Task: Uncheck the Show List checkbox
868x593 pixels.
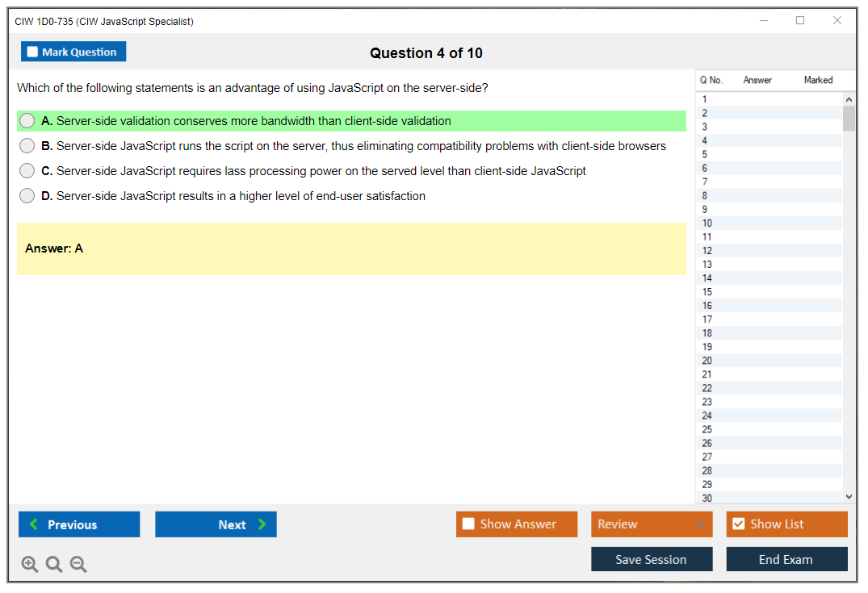Action: tap(738, 524)
